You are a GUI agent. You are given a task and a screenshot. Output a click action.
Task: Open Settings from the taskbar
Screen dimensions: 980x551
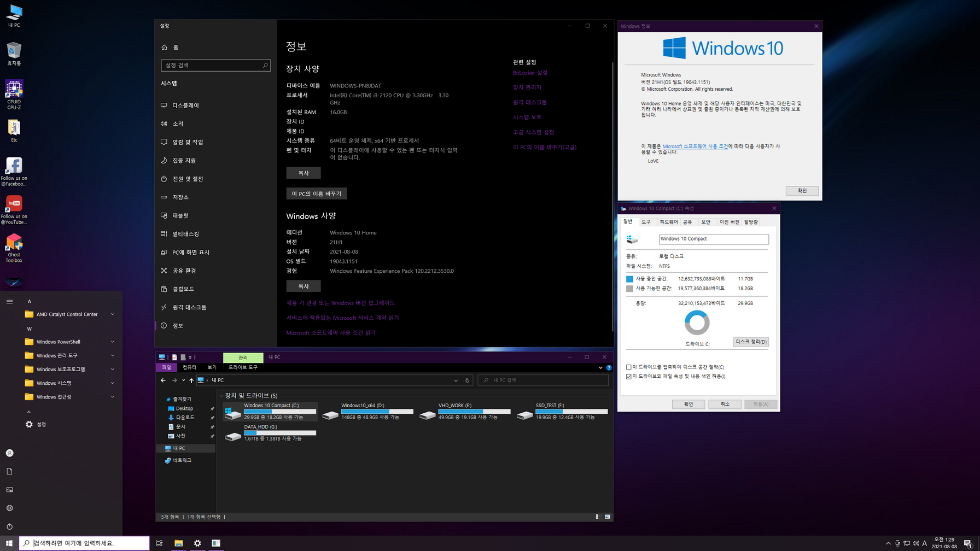(x=197, y=543)
